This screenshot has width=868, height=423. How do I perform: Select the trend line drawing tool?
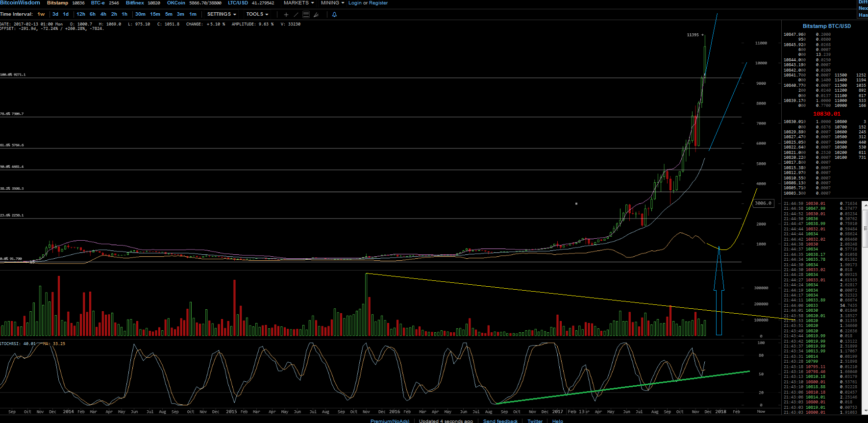tap(296, 15)
